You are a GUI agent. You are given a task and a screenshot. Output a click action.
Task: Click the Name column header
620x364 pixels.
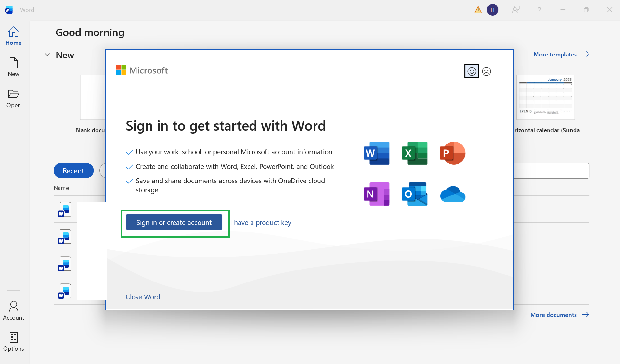61,188
